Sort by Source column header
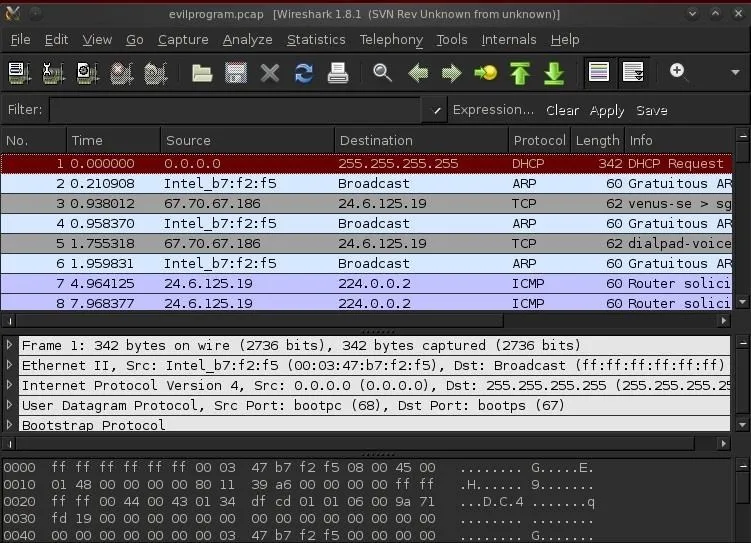 click(248, 140)
